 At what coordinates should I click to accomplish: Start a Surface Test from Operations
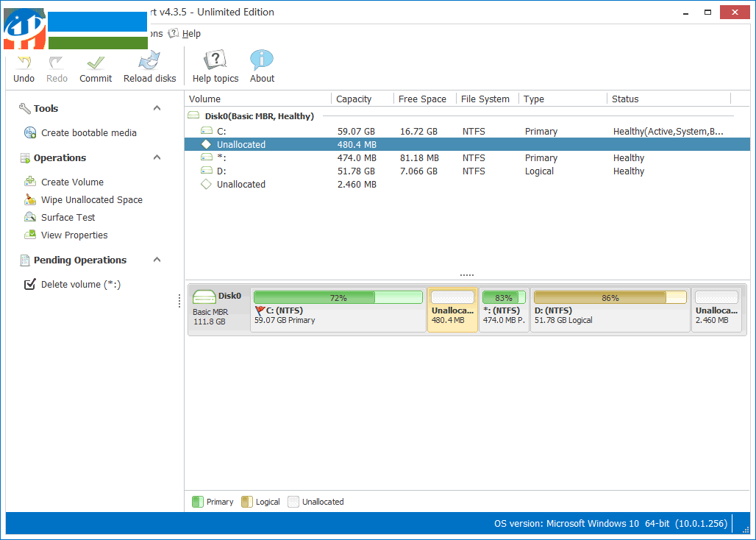(x=71, y=217)
